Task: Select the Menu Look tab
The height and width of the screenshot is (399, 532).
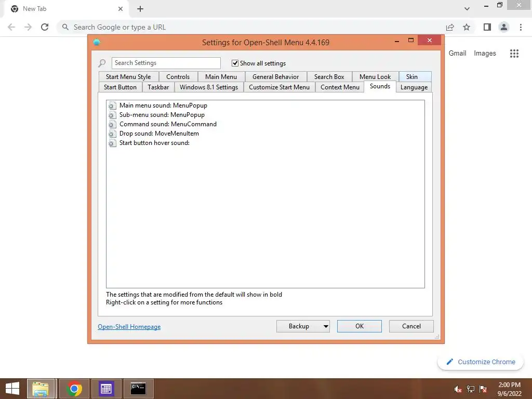Action: [375, 77]
